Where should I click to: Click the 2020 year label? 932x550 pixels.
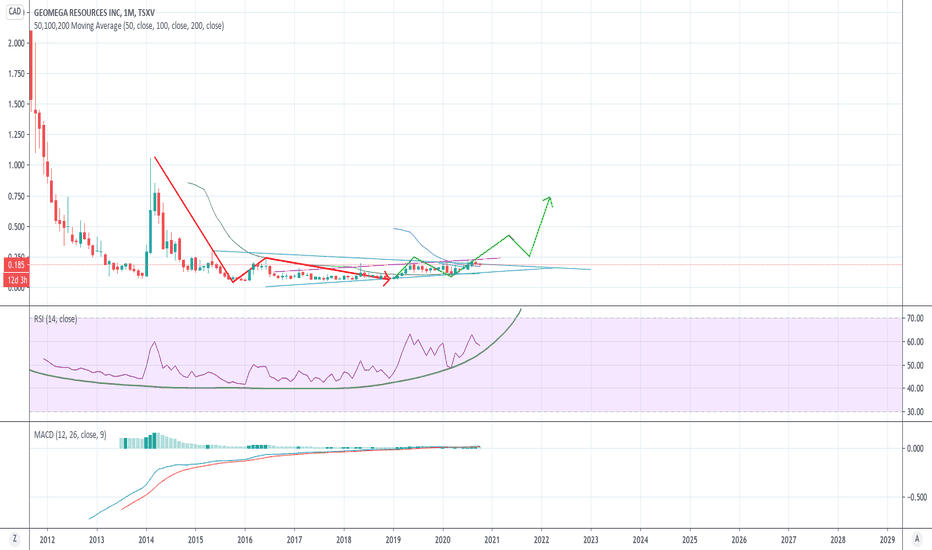[442, 540]
